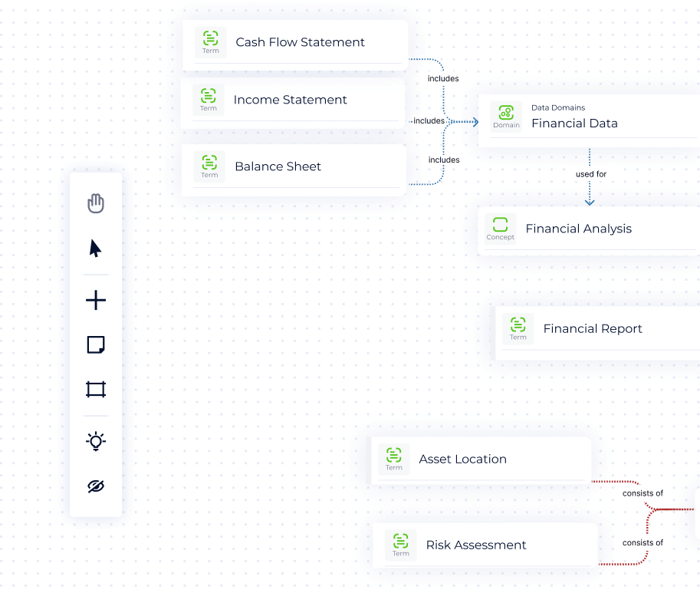Image resolution: width=700 pixels, height=593 pixels.
Task: Select the Income Statement node
Action: pyautogui.click(x=290, y=100)
